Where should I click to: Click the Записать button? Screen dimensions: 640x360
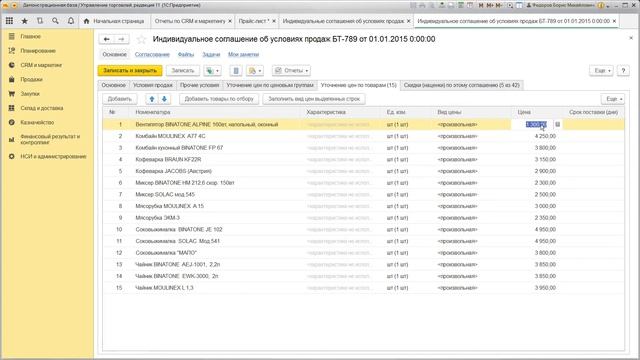(182, 71)
